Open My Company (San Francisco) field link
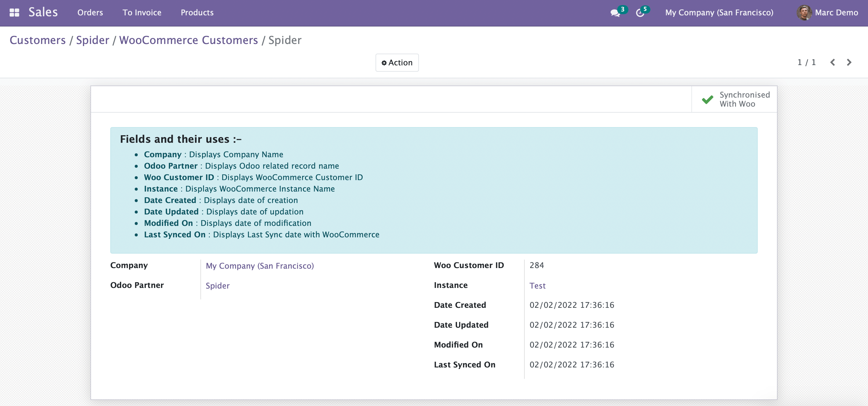The height and width of the screenshot is (406, 868). (259, 266)
